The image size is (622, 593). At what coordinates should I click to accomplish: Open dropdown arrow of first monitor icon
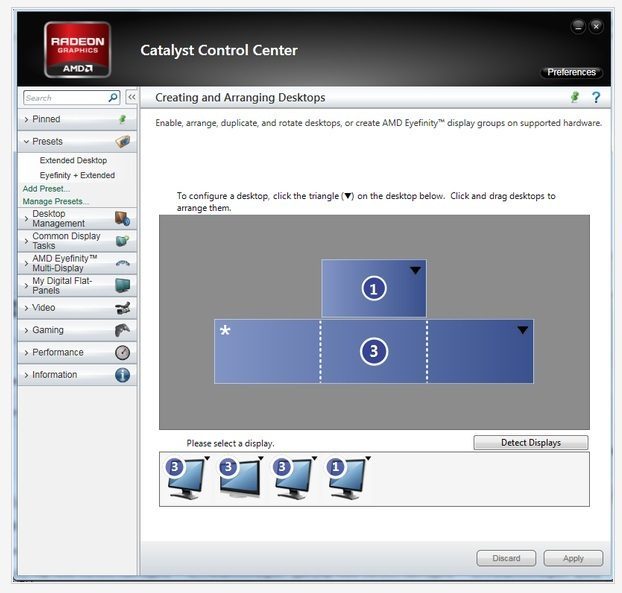click(207, 459)
